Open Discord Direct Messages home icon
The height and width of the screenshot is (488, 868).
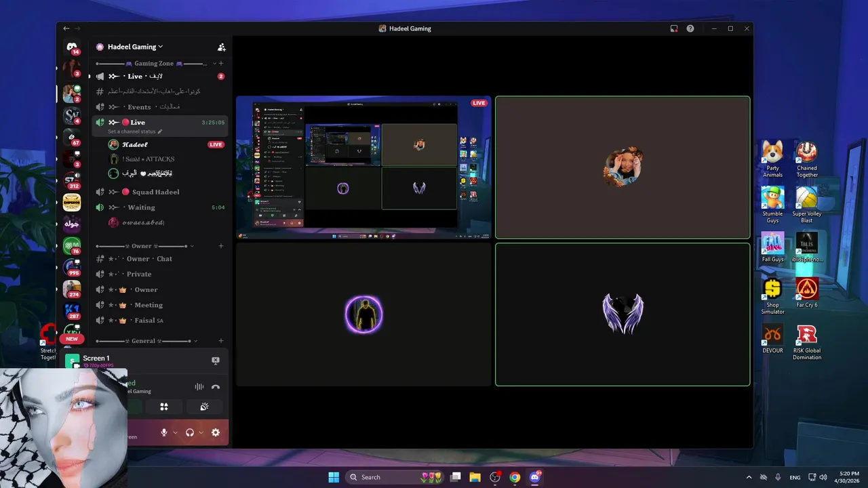point(72,47)
